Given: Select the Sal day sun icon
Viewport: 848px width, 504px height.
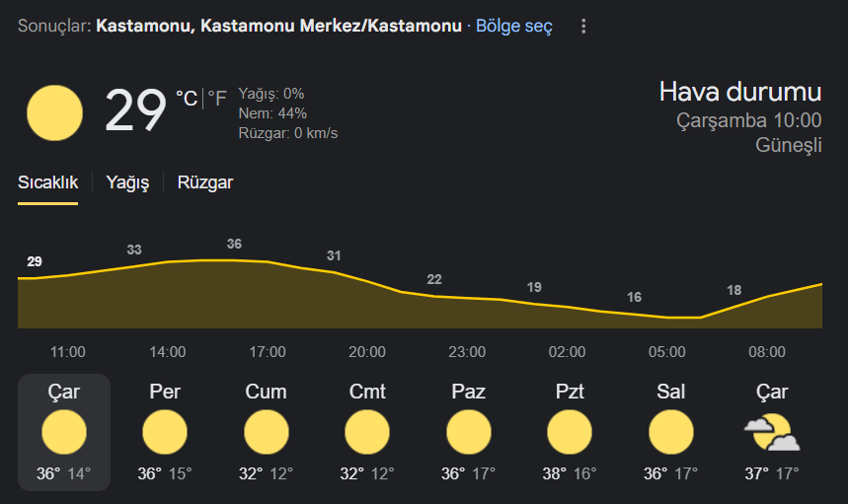Looking at the screenshot, I should [670, 432].
